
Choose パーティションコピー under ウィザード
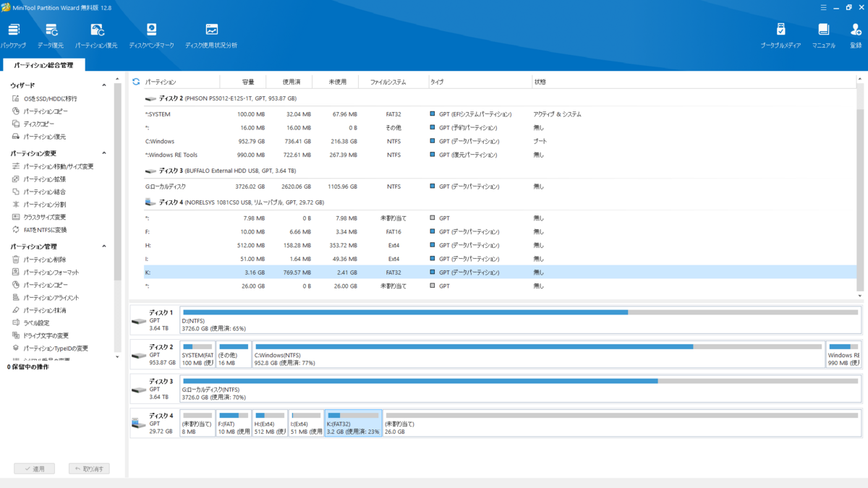40,111
